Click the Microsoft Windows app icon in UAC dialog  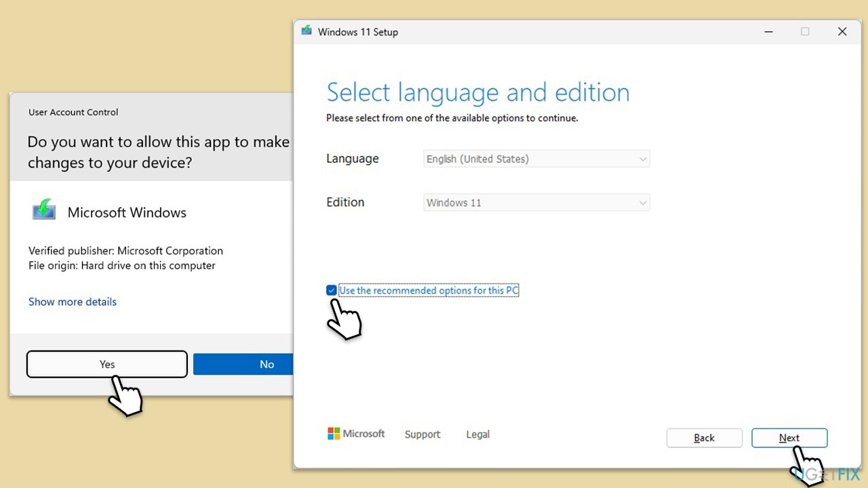[x=44, y=211]
